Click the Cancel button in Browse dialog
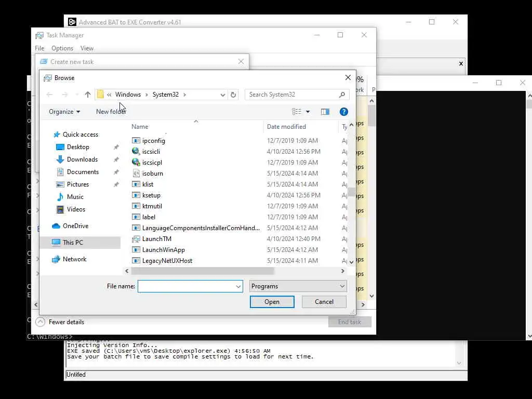 324,302
